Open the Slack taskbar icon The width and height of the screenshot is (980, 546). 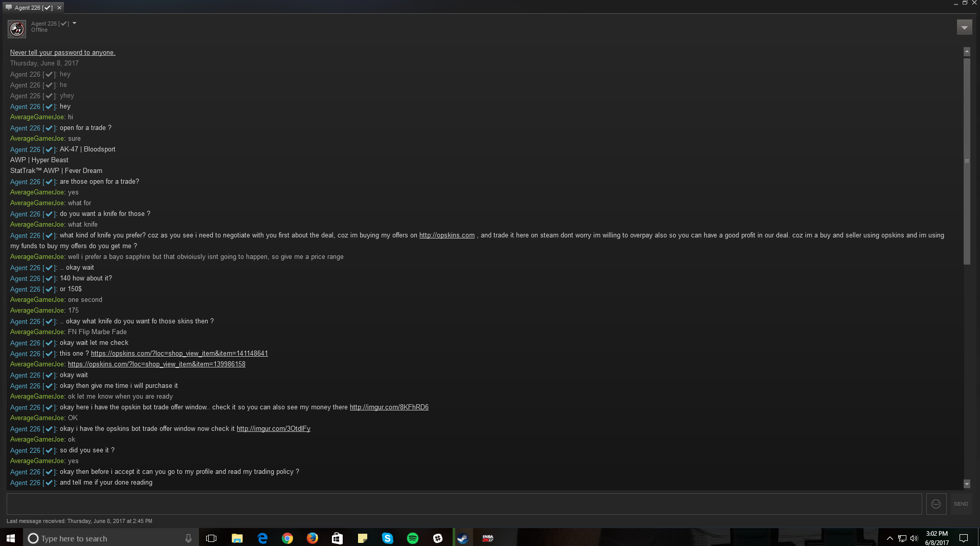[x=438, y=538]
